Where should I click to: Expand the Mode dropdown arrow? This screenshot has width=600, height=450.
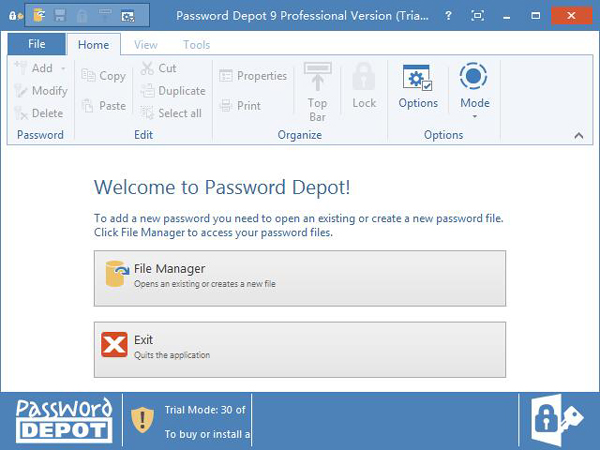coord(474,116)
